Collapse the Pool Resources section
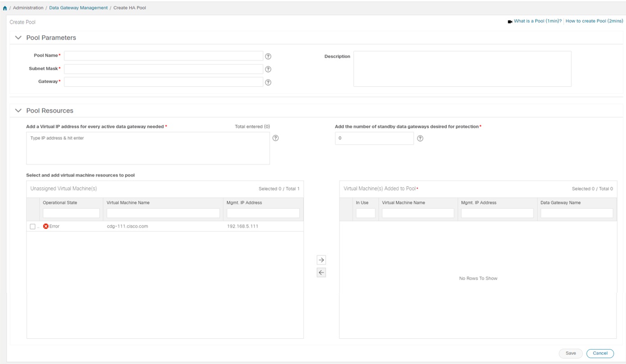Image resolution: width=626 pixels, height=364 pixels. point(19,111)
